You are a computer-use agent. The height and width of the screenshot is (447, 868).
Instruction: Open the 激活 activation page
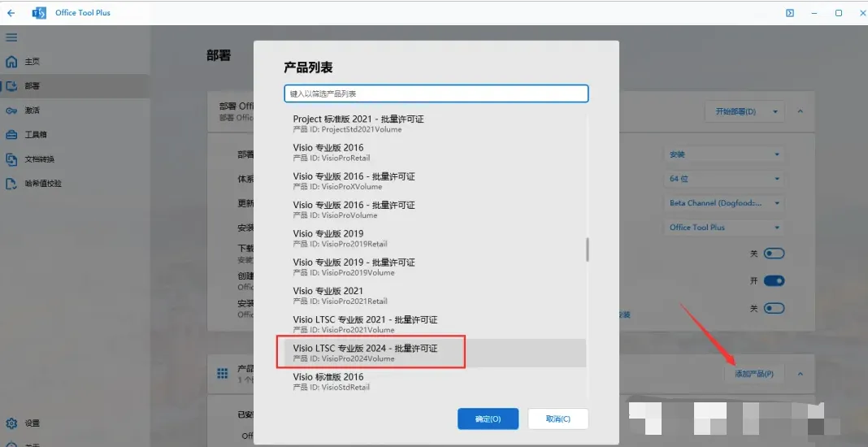[75, 111]
